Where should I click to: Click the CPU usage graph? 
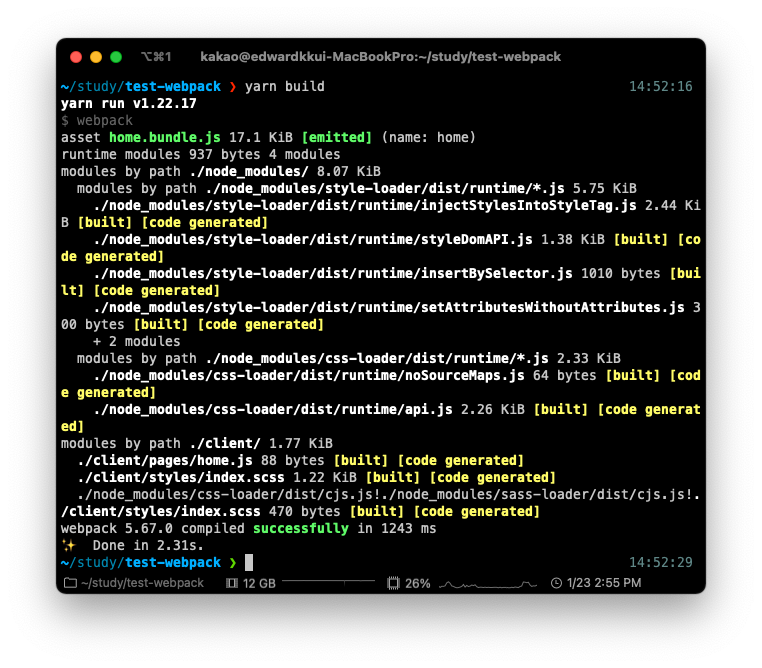click(488, 584)
